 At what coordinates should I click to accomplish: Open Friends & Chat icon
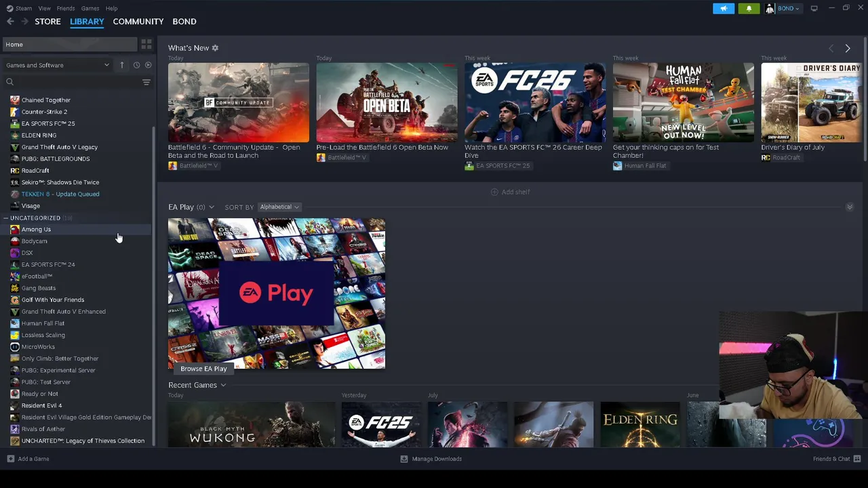click(857, 459)
